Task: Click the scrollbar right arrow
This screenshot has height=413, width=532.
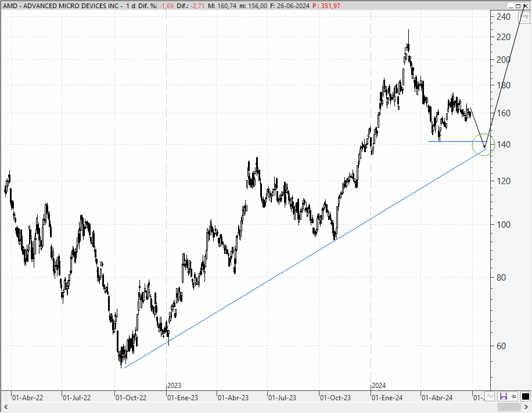Action: coord(526,407)
